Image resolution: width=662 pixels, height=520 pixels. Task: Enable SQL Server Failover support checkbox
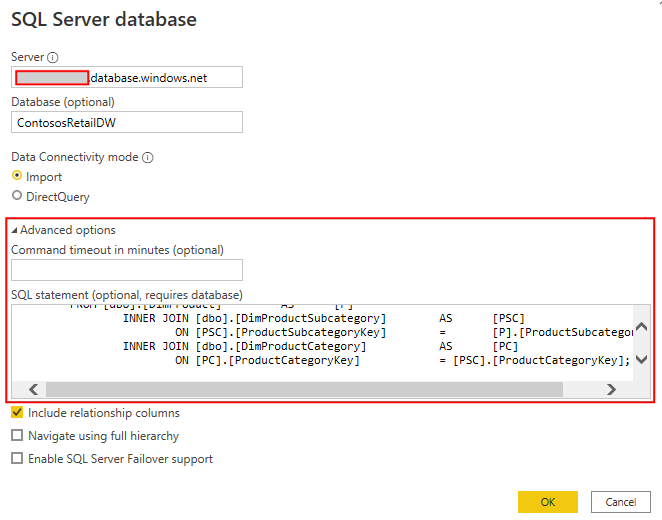[x=17, y=458]
